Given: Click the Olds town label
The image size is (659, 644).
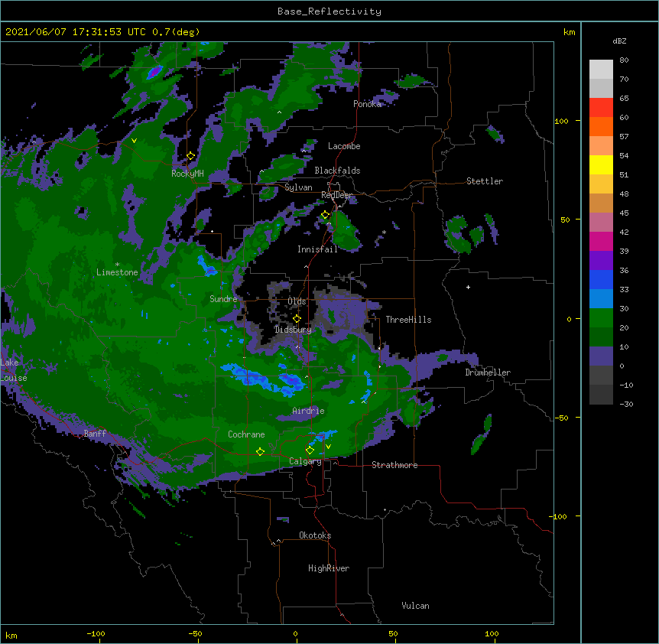Looking at the screenshot, I should 297,301.
